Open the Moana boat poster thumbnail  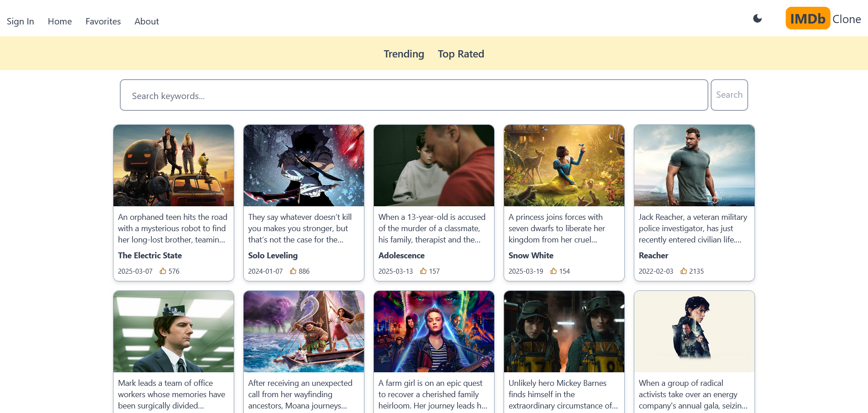[304, 332]
